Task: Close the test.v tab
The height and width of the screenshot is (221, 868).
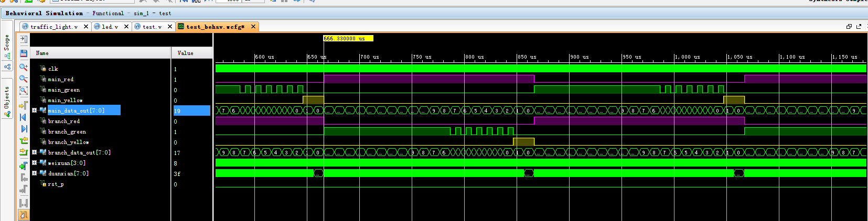Action: click(x=170, y=27)
